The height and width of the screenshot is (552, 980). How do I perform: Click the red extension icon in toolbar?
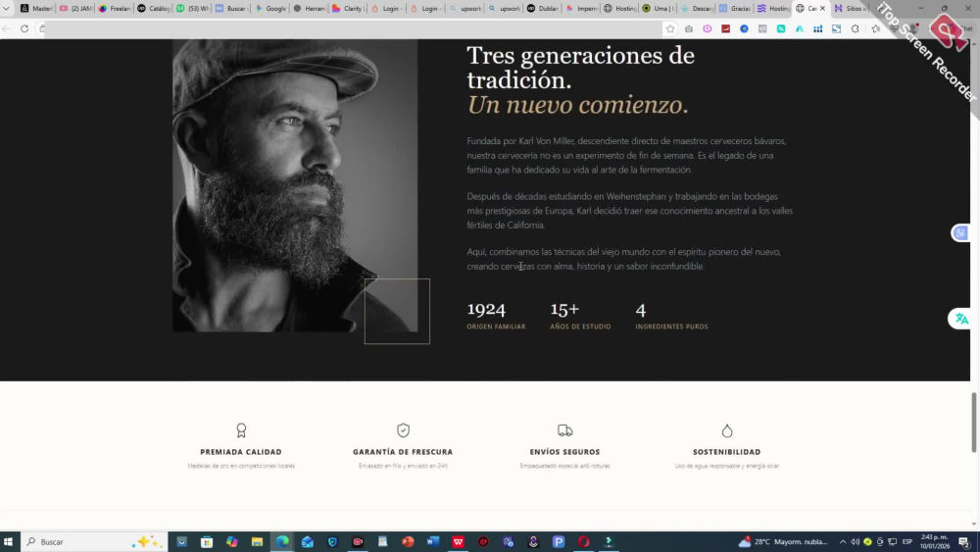click(725, 28)
